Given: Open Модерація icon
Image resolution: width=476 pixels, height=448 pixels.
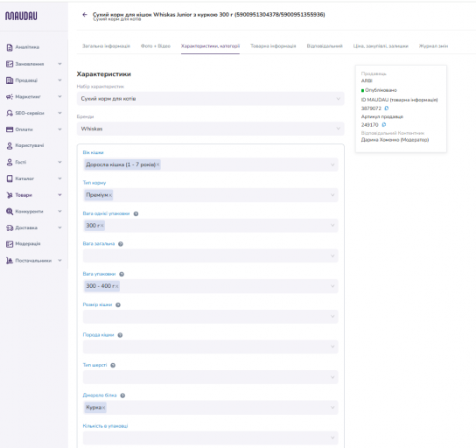Looking at the screenshot, I should coord(10,244).
